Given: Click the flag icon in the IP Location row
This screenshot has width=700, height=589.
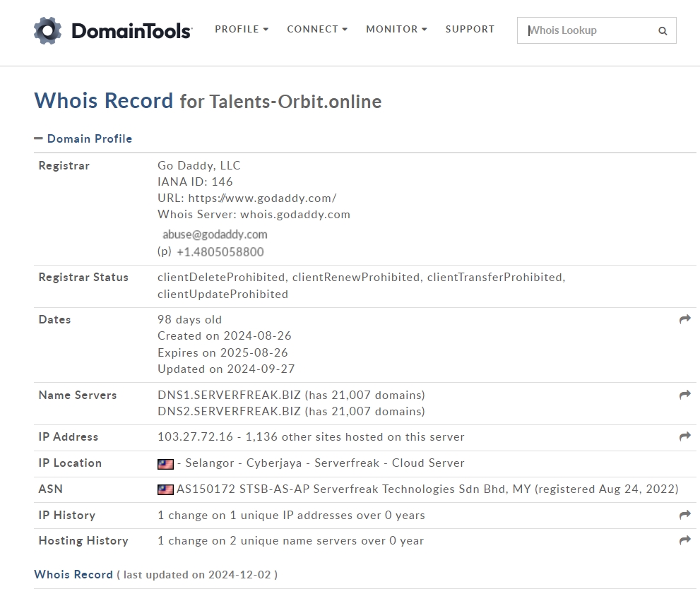Looking at the screenshot, I should [x=165, y=464].
